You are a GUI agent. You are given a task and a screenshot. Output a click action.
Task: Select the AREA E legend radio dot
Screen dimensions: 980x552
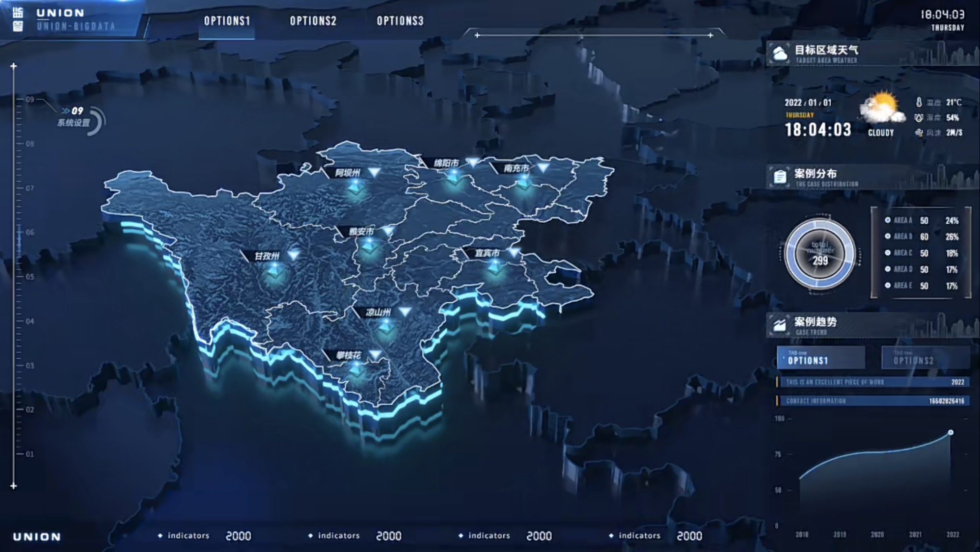[888, 285]
